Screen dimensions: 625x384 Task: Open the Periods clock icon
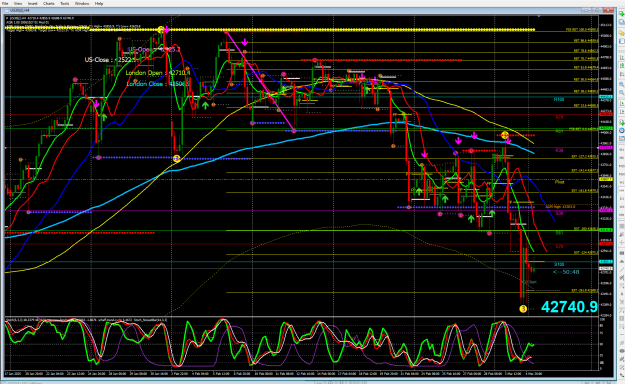(622, 130)
